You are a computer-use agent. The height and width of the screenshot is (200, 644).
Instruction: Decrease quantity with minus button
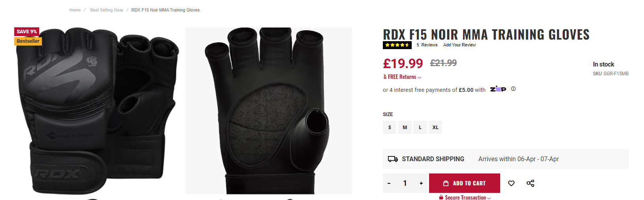[389, 183]
